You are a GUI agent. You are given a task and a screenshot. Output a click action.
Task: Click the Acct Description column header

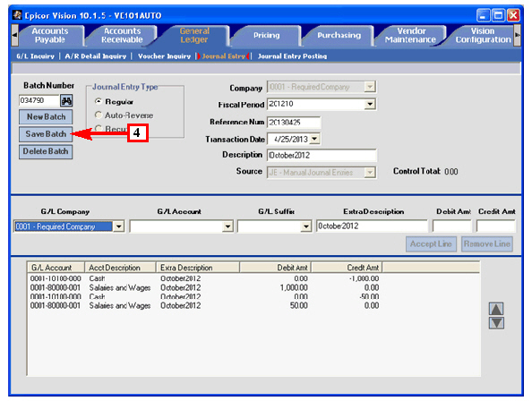pyautogui.click(x=120, y=268)
